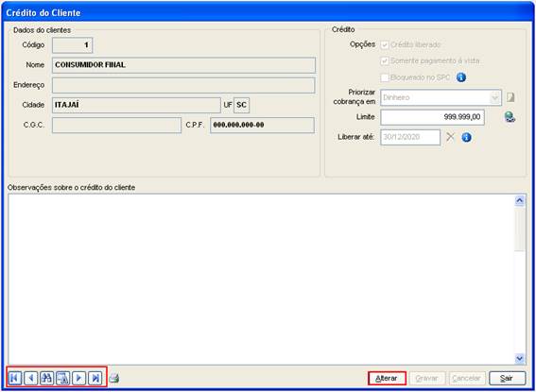536x392 pixels.
Task: Clear the Liberar até date (X icon)
Action: (x=451, y=137)
